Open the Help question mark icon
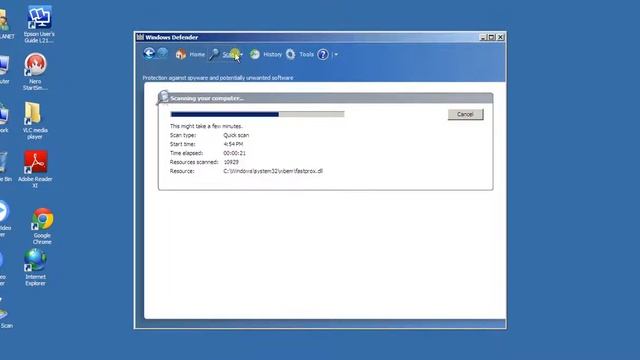Screen dimensions: 640x360 (x=322, y=54)
